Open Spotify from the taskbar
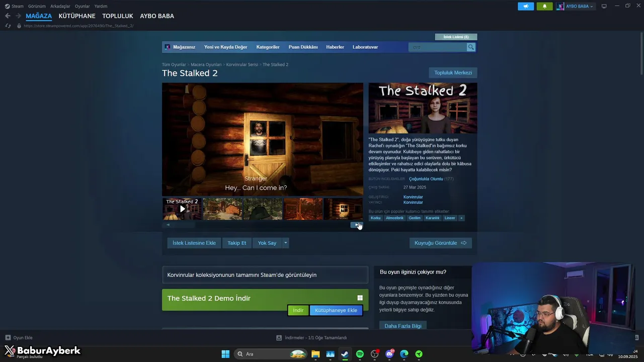 [x=360, y=354]
